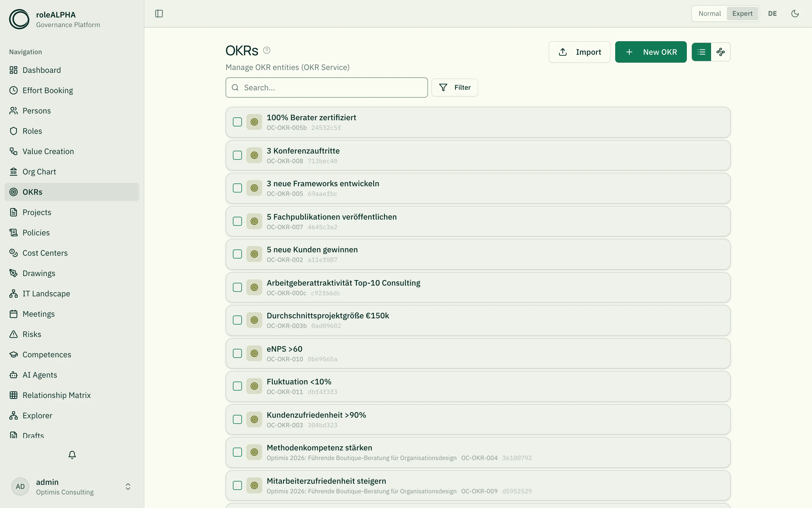Select checkbox for Fluktuation <10%
The width and height of the screenshot is (812, 508).
click(237, 386)
